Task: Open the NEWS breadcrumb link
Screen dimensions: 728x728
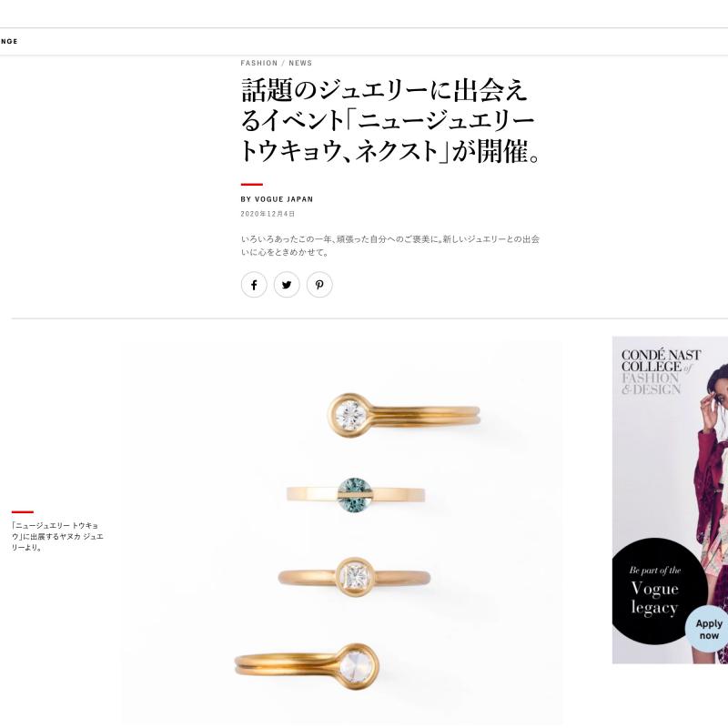Action: click(x=300, y=63)
